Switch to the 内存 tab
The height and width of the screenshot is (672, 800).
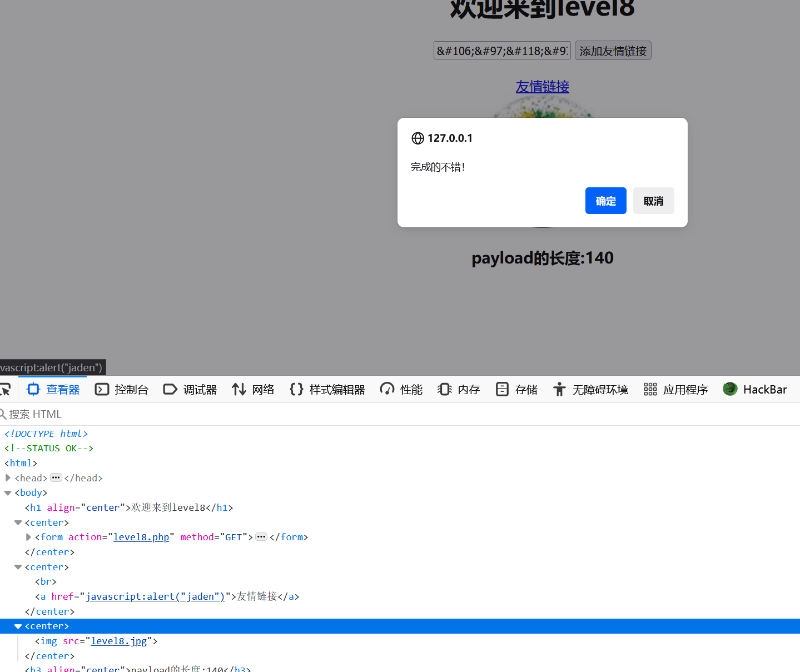tap(459, 389)
